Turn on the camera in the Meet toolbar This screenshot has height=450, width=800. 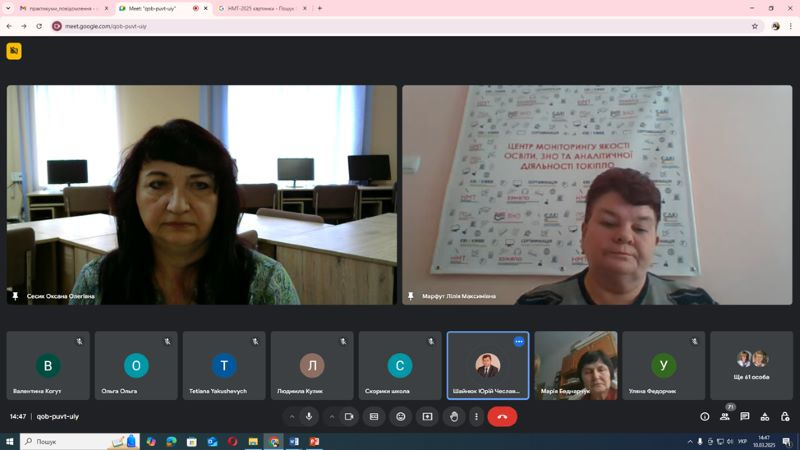click(x=349, y=416)
